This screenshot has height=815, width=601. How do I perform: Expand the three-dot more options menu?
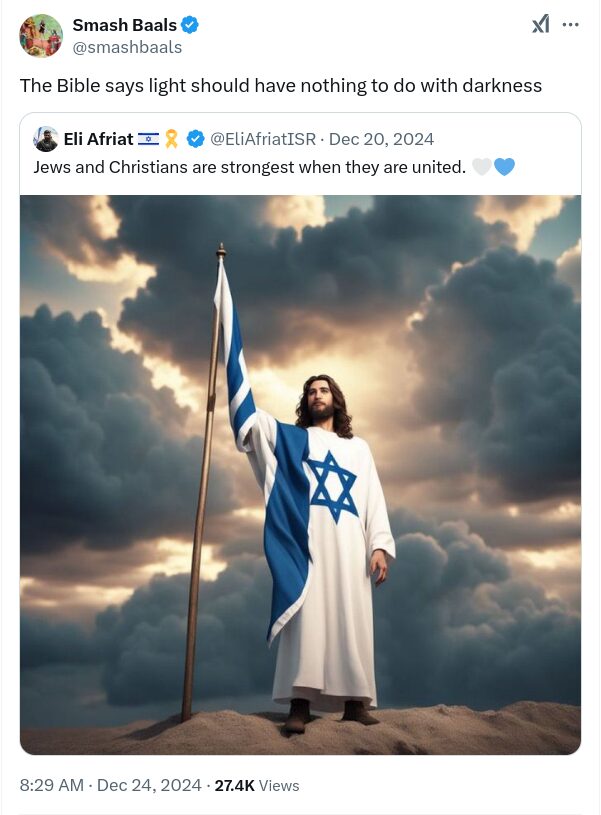point(571,25)
